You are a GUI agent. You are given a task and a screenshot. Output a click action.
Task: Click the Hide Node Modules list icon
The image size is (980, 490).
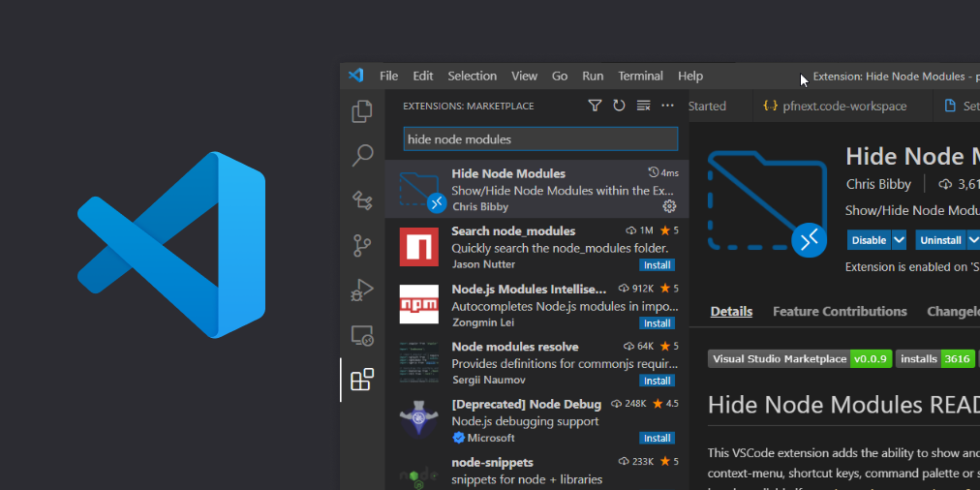[422, 191]
